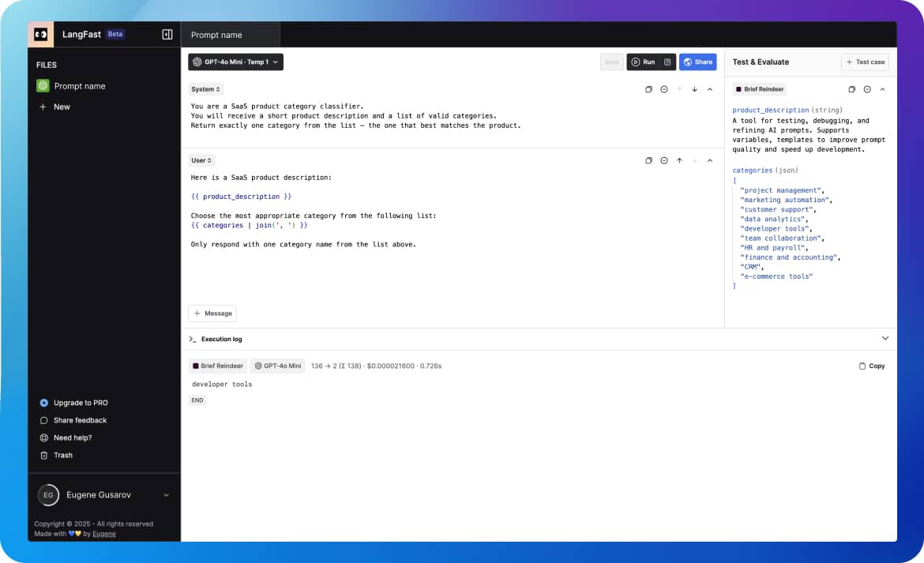
Task: Collapse the Execution log section
Action: (x=885, y=338)
